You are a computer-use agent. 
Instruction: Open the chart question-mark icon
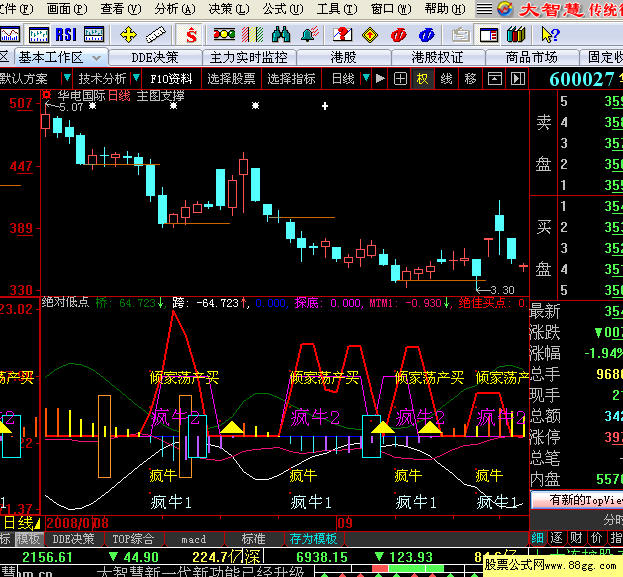[342, 35]
